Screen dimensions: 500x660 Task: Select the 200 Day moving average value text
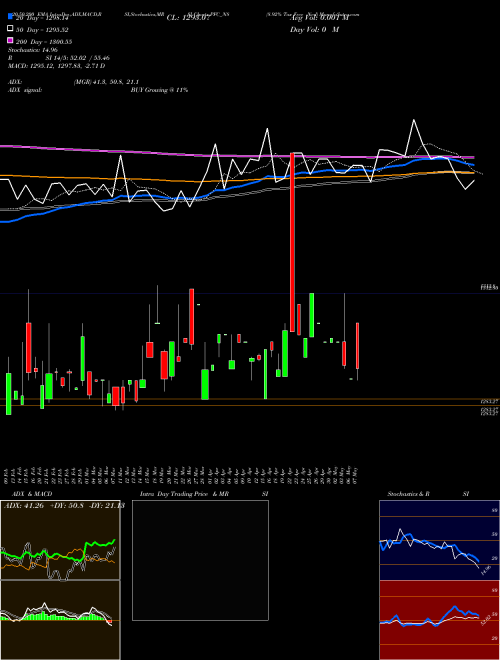[x=44, y=42]
